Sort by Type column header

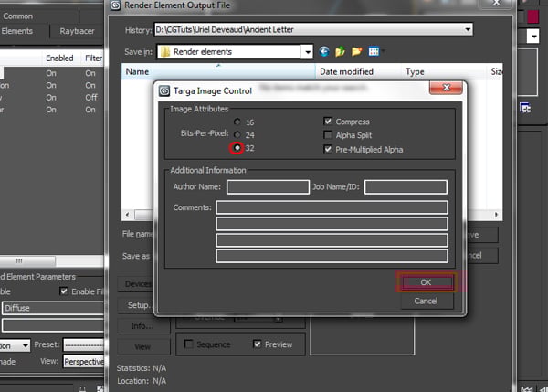pyautogui.click(x=444, y=71)
